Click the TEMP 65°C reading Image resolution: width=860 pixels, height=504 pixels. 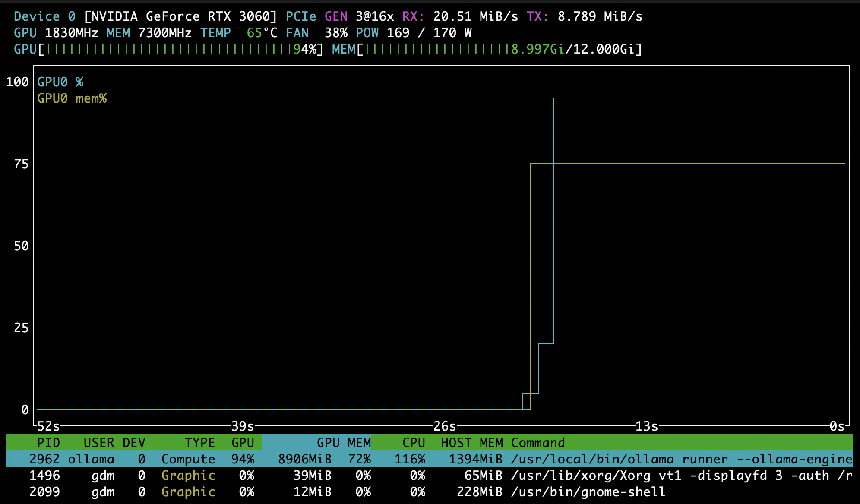239,33
